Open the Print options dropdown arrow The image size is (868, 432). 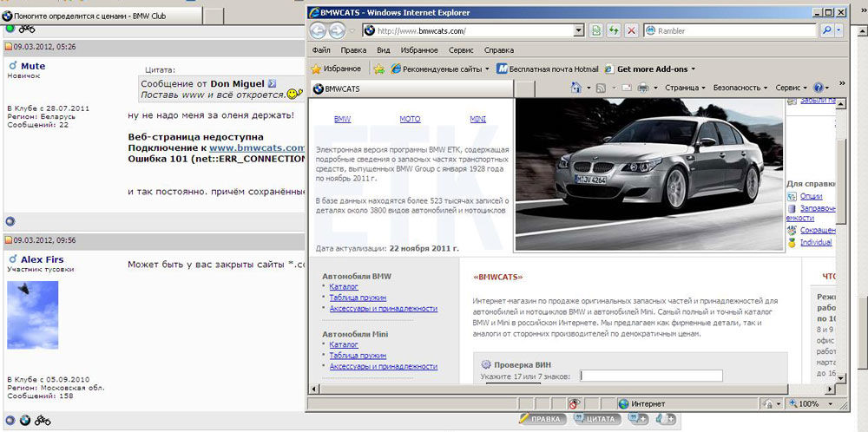tap(655, 88)
